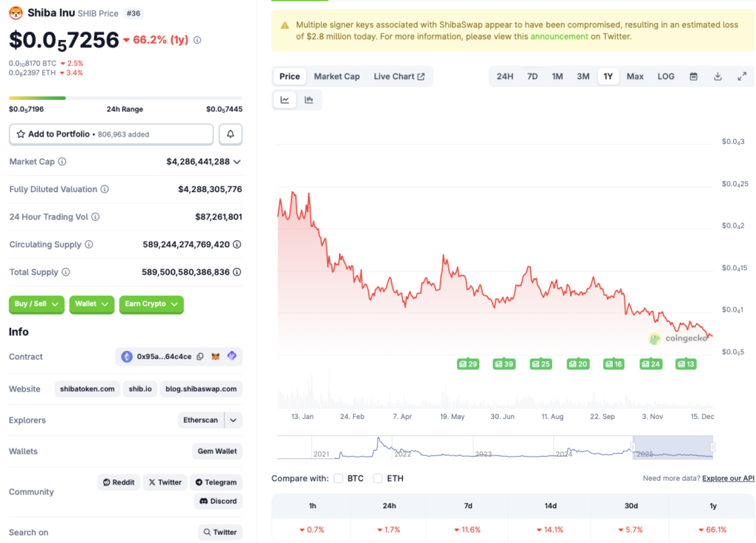Screen dimensions: 756x543
Task: Expand the chart to fullscreen
Action: click(742, 76)
